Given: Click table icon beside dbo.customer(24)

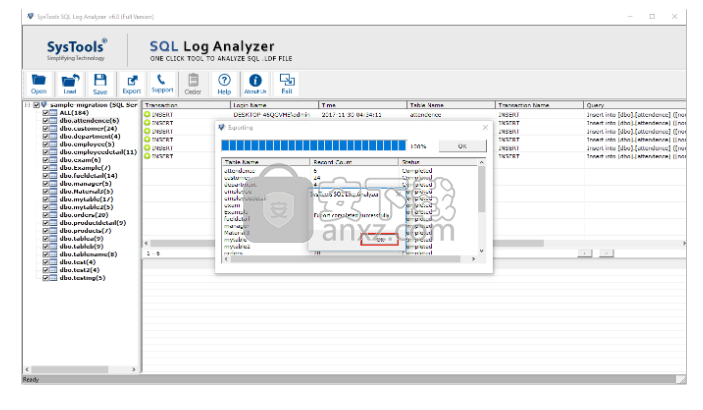Looking at the screenshot, I should coord(53,129).
